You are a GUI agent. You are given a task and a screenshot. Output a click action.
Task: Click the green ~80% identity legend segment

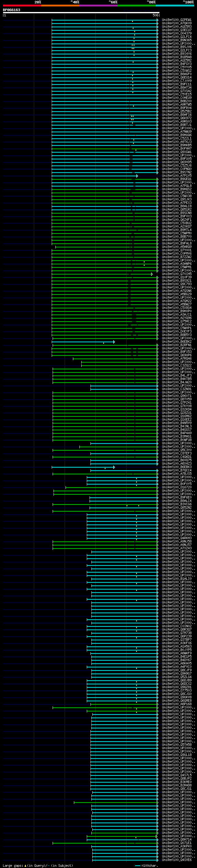click(x=137, y=6)
